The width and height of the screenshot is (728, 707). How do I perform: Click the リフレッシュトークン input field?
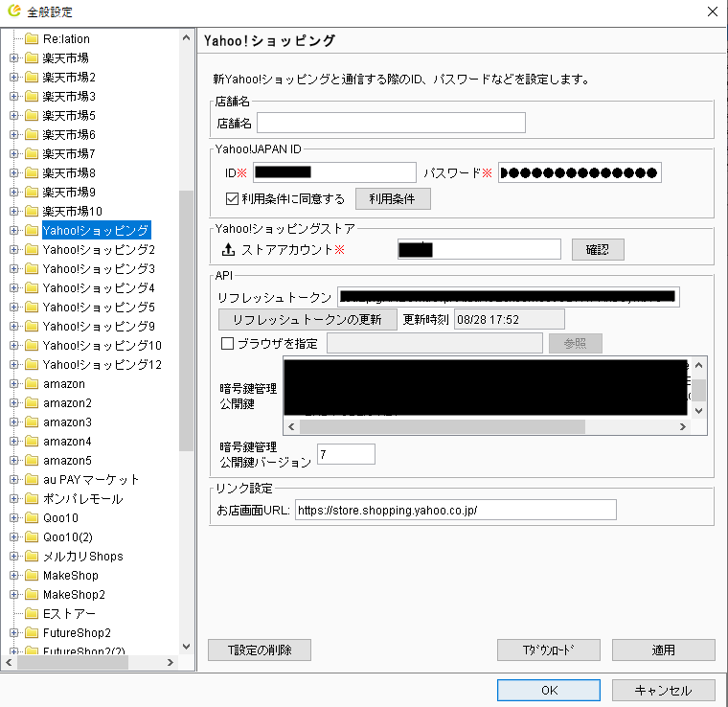click(509, 297)
